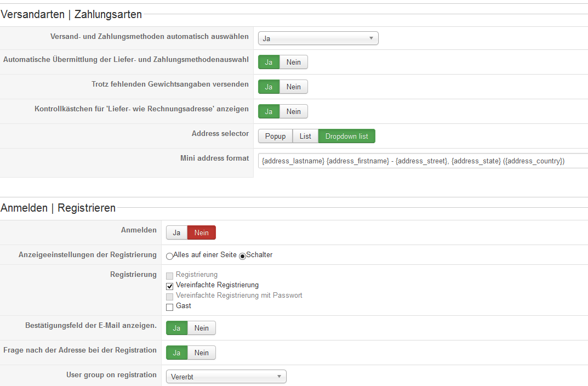Disable the Liefer- wie Rechnungsadresse checkbox display
This screenshot has width=588, height=386.
coord(293,112)
